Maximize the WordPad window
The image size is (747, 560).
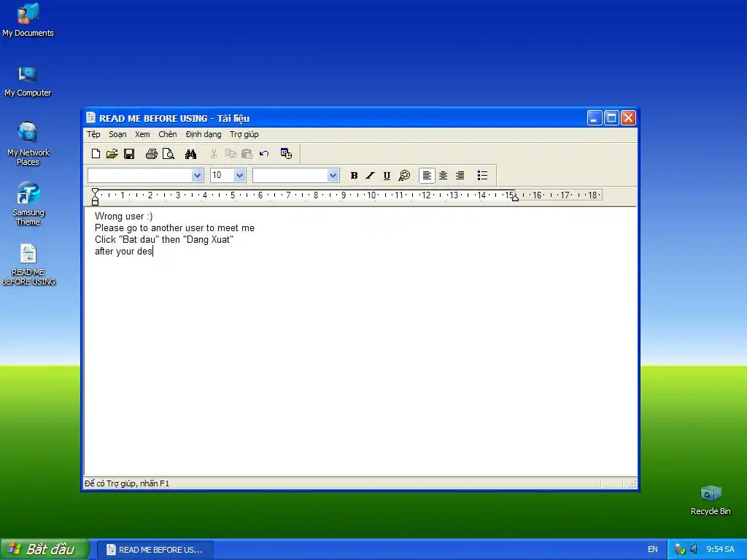(612, 117)
